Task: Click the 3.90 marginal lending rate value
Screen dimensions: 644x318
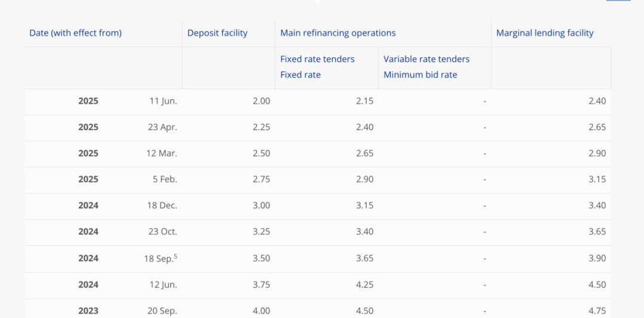Action: 597,258
